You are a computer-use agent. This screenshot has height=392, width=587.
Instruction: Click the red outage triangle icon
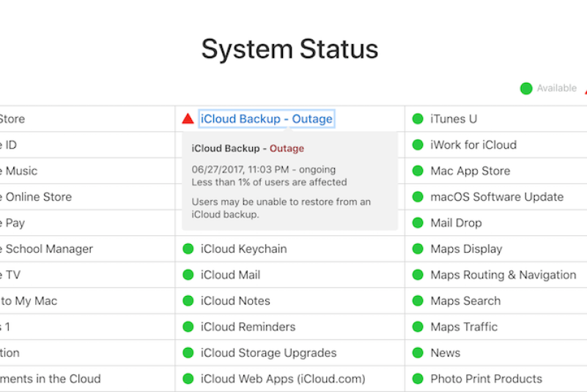click(188, 119)
